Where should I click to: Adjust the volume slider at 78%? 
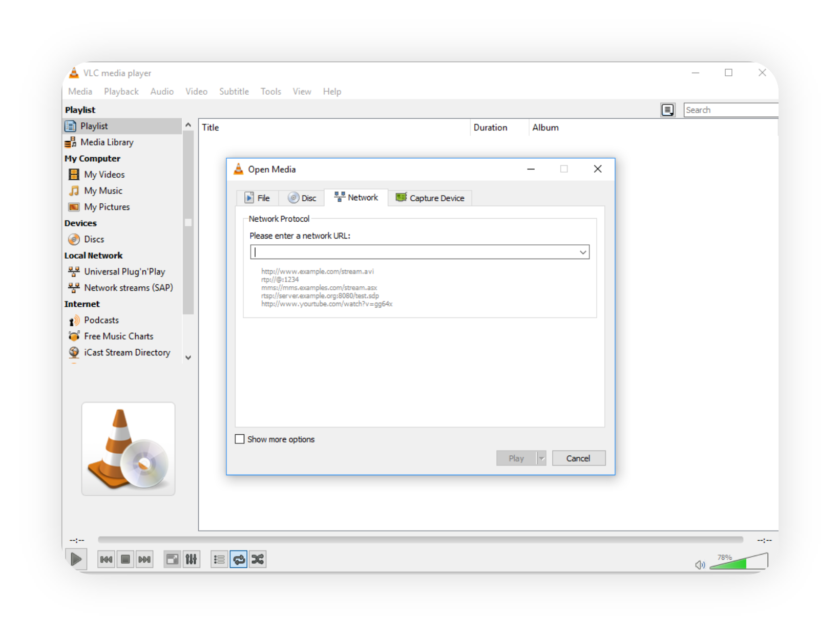coord(739,561)
